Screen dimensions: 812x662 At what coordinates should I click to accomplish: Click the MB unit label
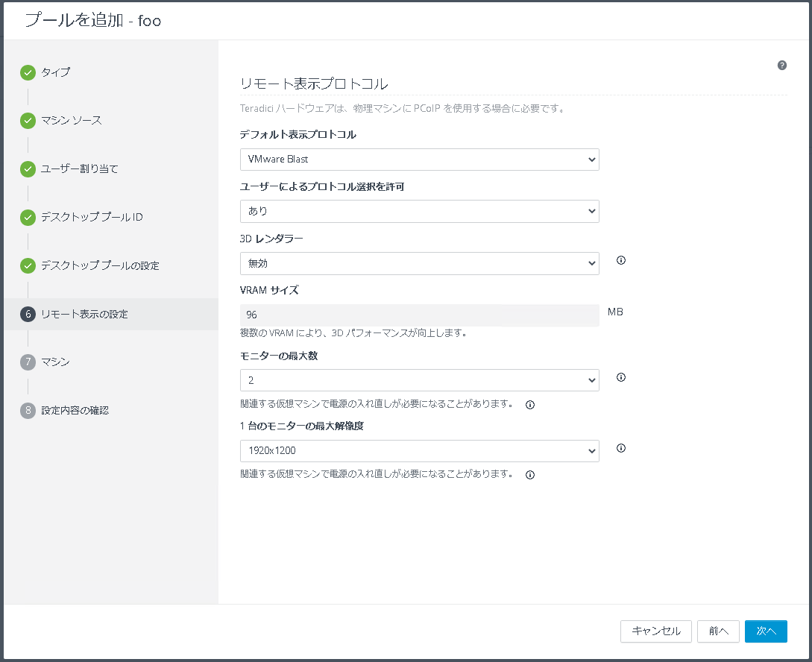[615, 312]
